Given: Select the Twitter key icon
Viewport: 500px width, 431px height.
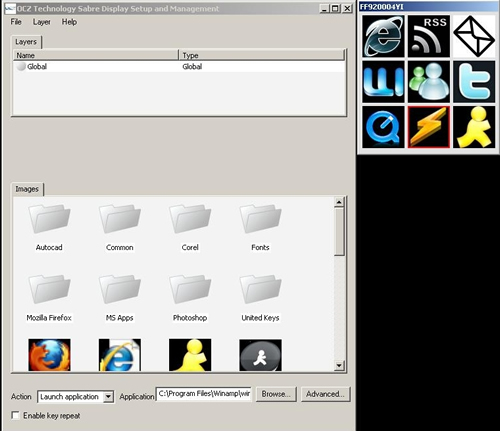Looking at the screenshot, I should 474,82.
